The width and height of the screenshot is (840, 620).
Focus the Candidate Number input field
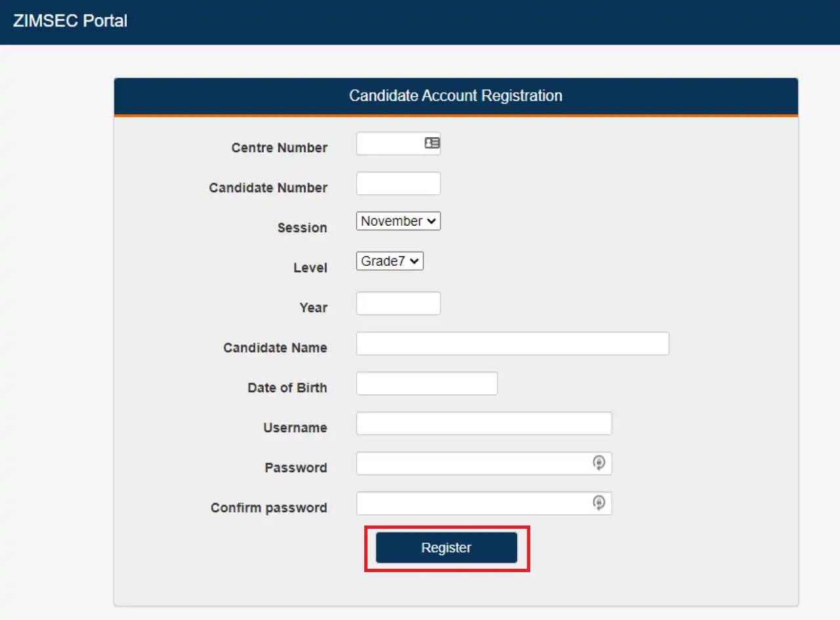coord(398,184)
